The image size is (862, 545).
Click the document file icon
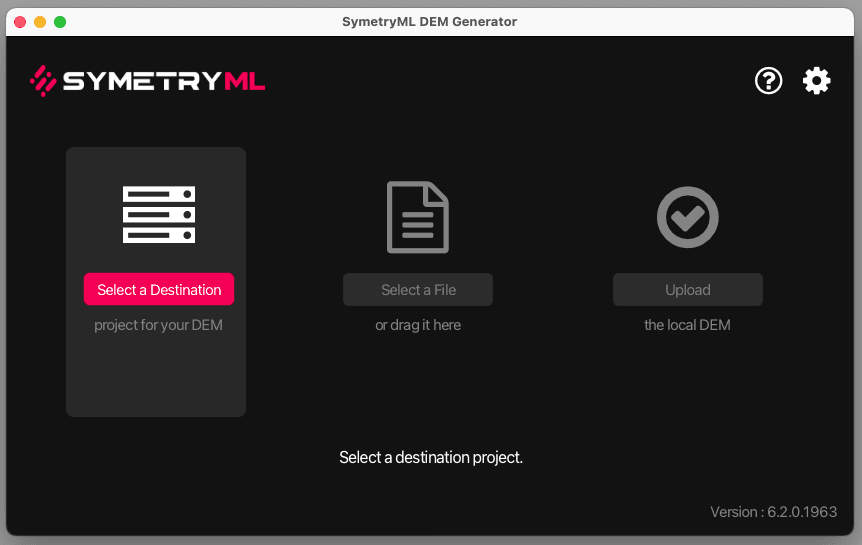click(x=418, y=217)
